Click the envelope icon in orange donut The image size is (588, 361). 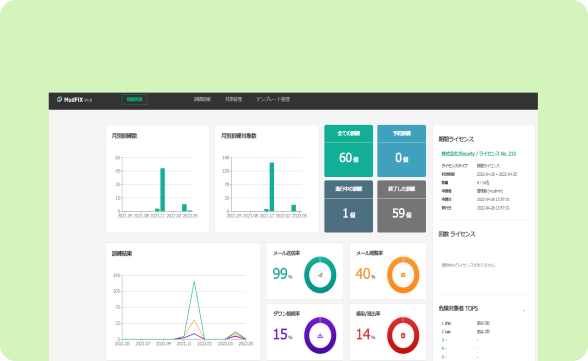403,275
